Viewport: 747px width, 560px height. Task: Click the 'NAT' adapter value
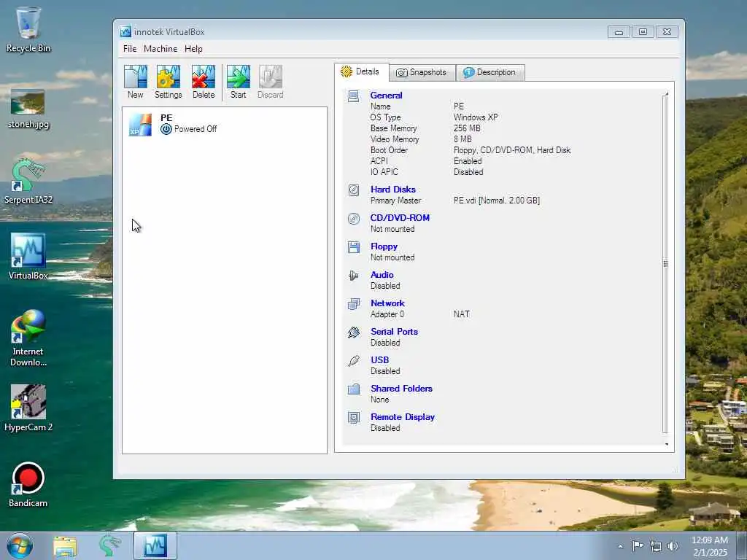462,314
